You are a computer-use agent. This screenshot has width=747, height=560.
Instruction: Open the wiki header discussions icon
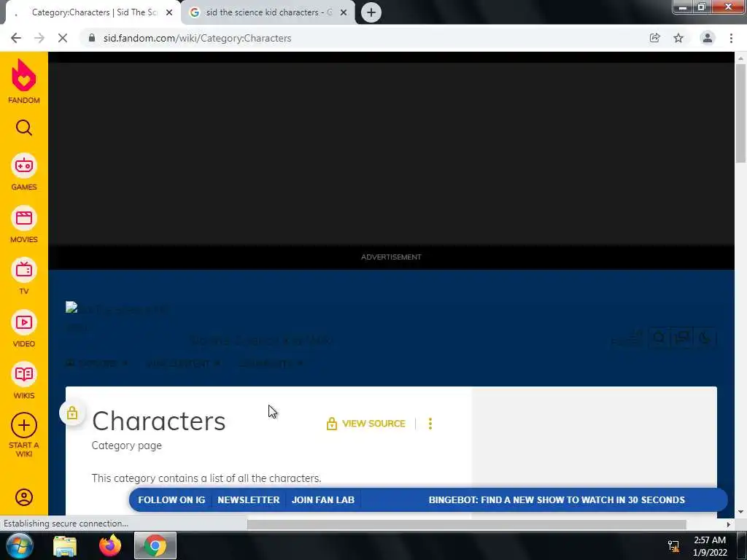tap(683, 338)
